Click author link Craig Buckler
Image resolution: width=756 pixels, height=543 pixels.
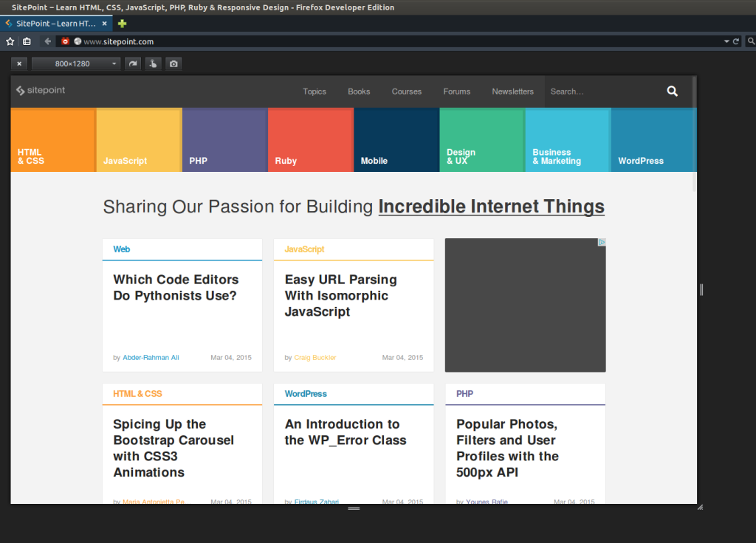coord(315,358)
